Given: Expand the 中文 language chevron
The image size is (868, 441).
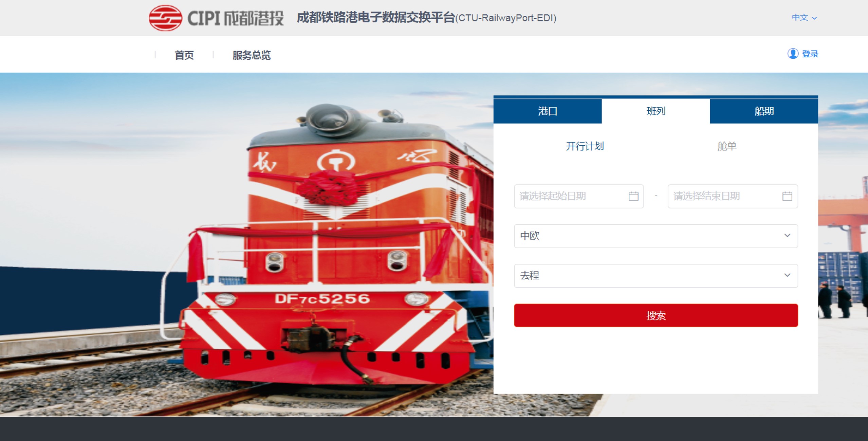Looking at the screenshot, I should point(814,18).
